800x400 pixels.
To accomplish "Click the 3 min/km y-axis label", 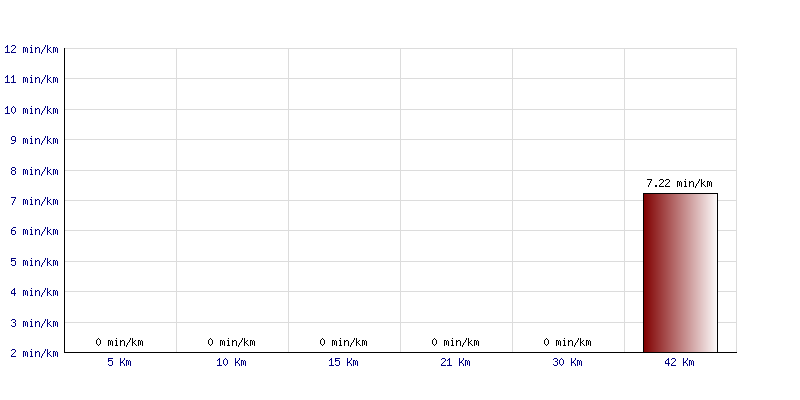I will tap(34, 323).
